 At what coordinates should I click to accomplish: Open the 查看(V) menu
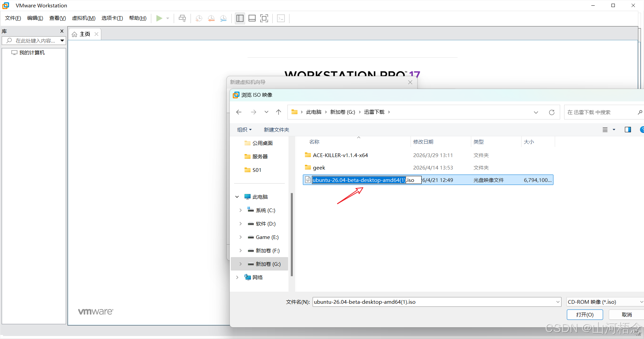pyautogui.click(x=58, y=18)
